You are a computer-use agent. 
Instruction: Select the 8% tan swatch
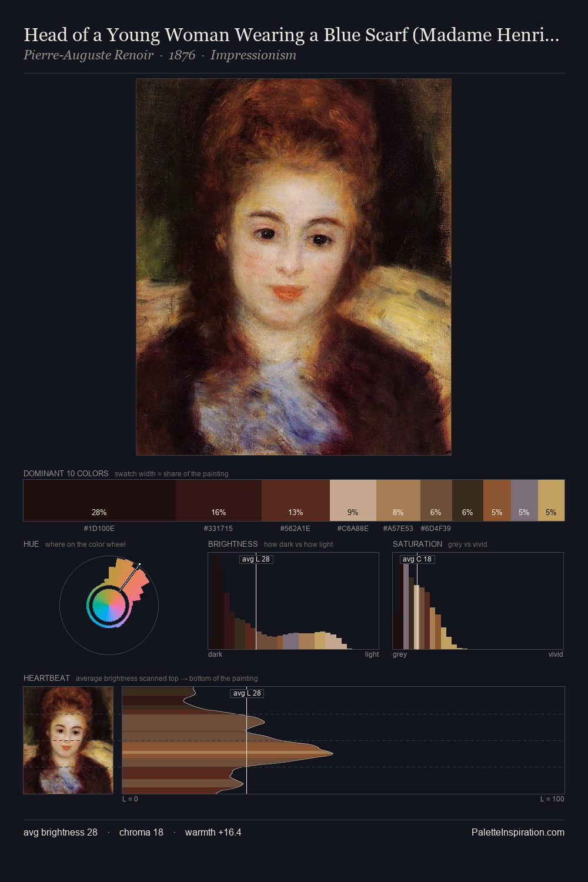point(398,500)
